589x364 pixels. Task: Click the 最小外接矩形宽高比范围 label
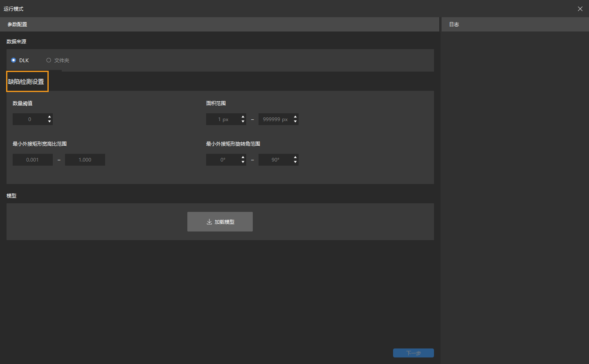point(40,144)
